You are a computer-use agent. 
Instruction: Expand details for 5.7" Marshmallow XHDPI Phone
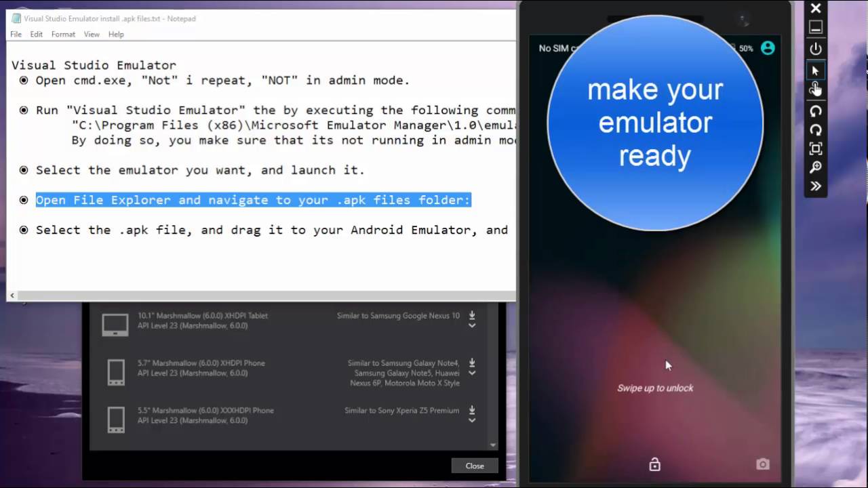(472, 373)
